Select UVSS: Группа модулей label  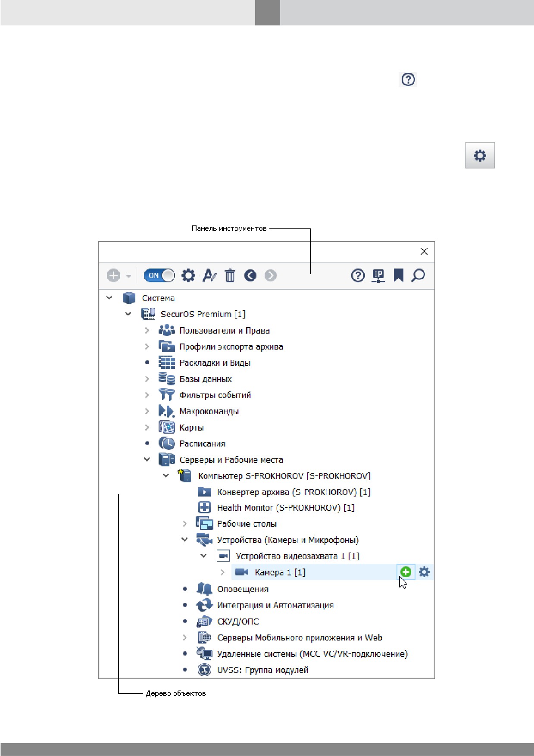pos(263,670)
